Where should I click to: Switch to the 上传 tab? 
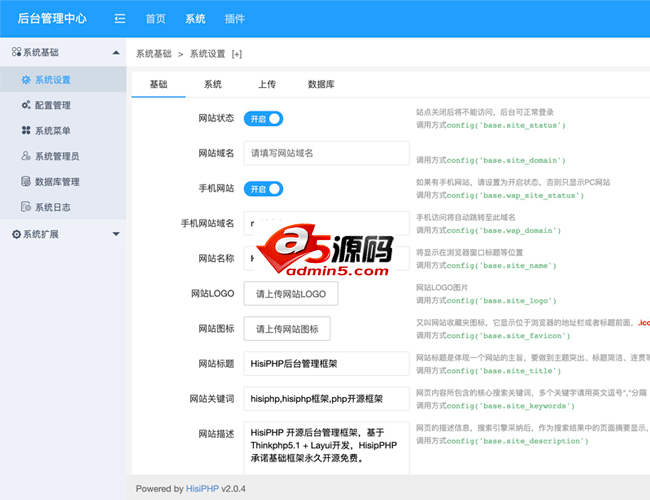[266, 84]
